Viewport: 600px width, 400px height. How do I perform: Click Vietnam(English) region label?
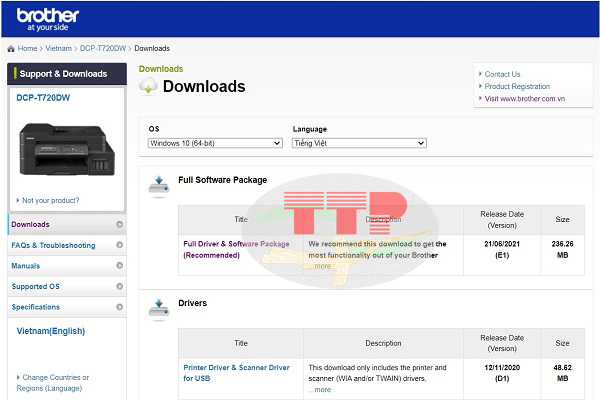[51, 331]
